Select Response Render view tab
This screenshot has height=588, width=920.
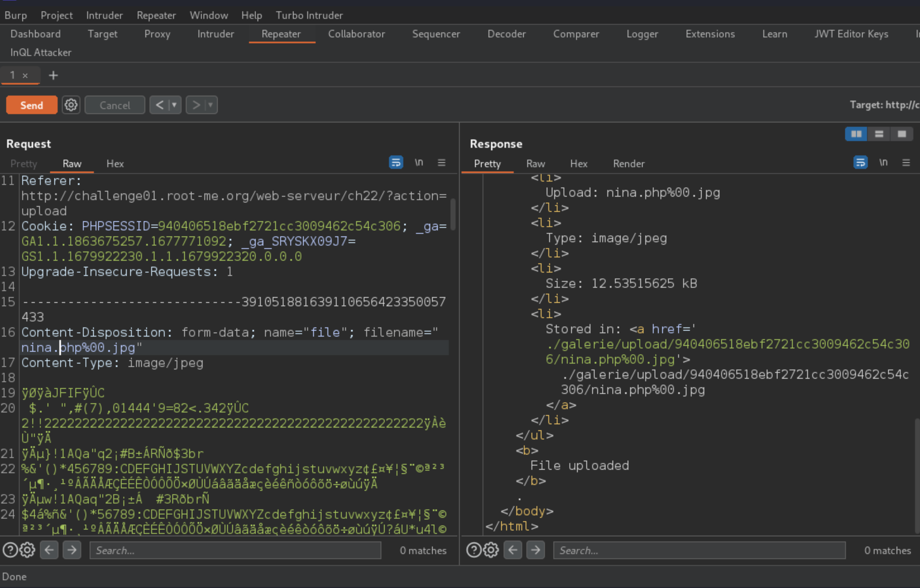[629, 164]
